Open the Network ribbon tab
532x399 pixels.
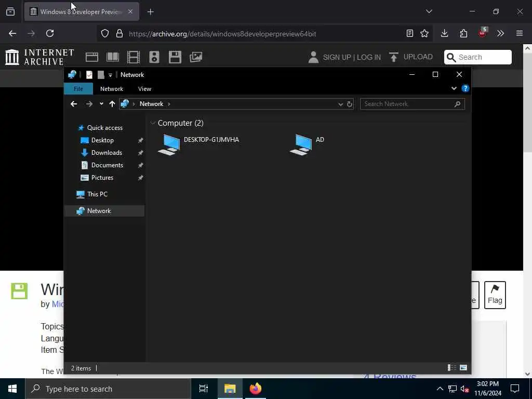[x=112, y=88]
